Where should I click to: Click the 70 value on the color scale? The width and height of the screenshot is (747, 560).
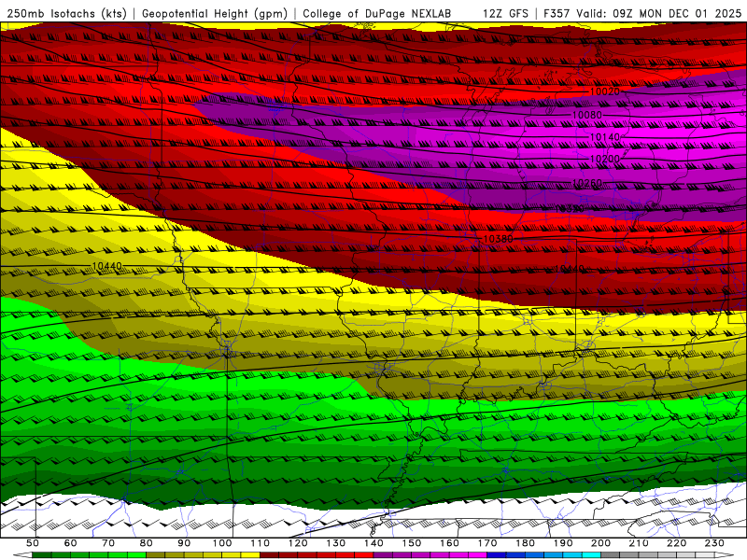108,543
